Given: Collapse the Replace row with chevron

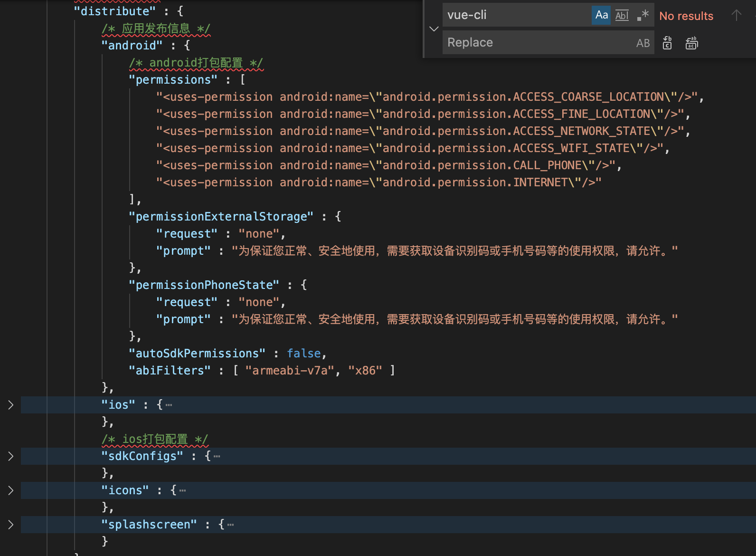Looking at the screenshot, I should tap(434, 29).
